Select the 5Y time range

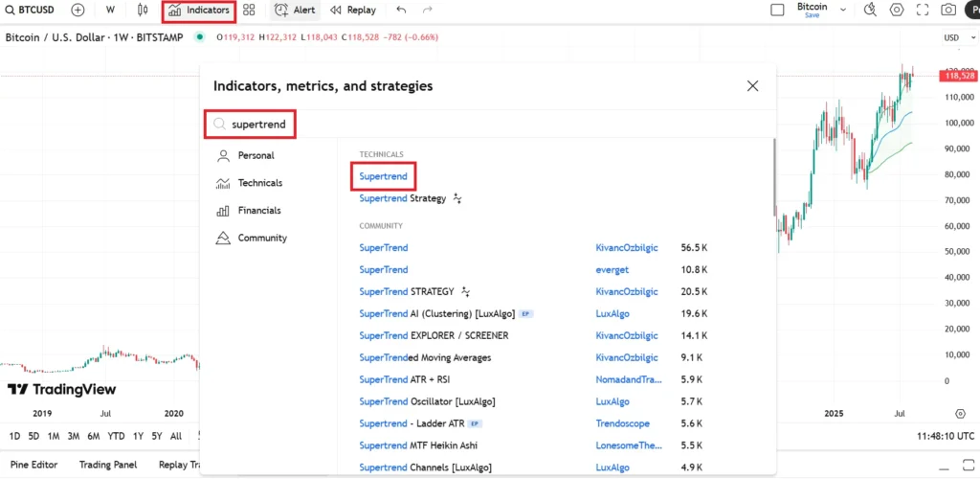point(158,437)
